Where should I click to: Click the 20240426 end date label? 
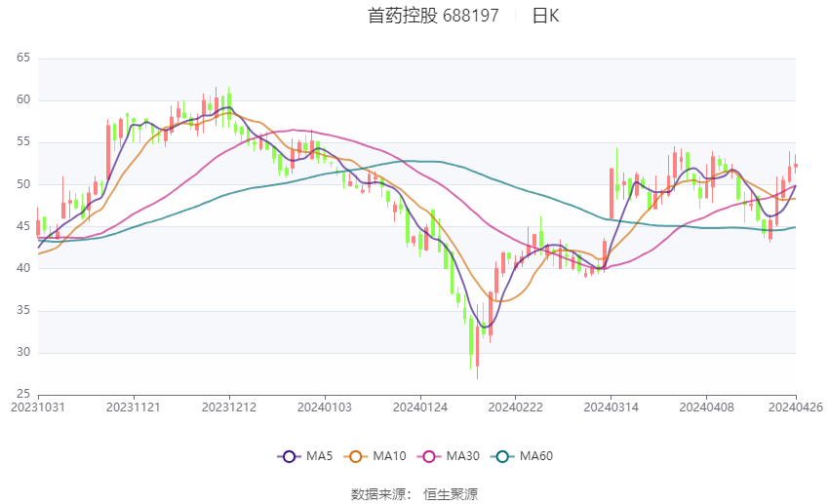(796, 407)
